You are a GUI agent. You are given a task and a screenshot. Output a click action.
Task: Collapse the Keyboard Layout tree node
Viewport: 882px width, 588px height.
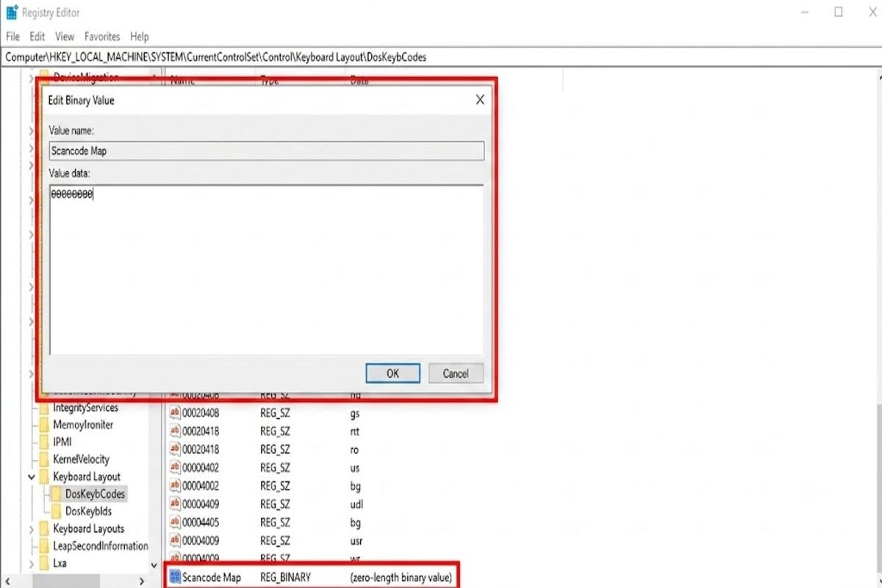[x=32, y=477]
